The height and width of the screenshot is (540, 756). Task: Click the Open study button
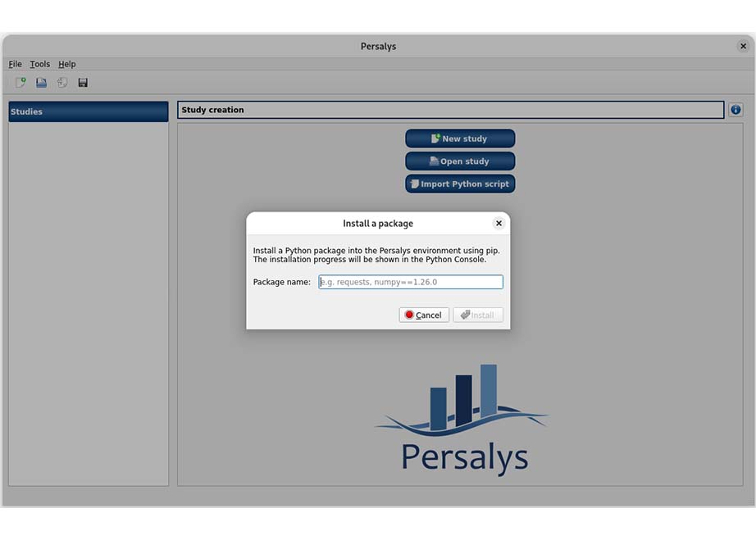tap(460, 161)
